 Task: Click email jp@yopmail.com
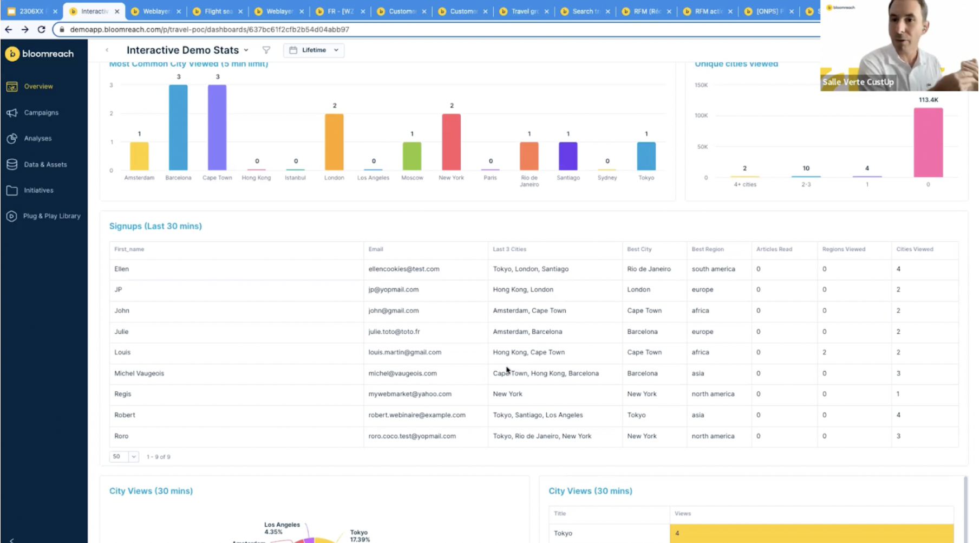point(394,289)
